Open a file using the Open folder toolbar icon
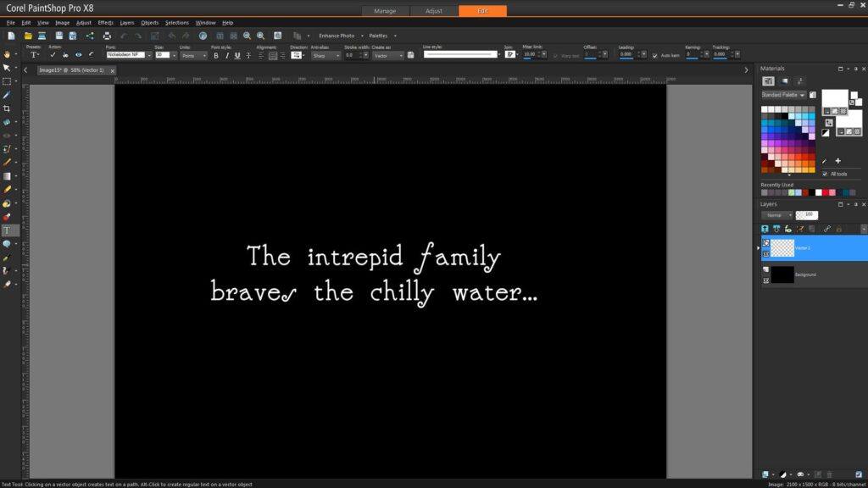The image size is (868, 488). pyautogui.click(x=28, y=36)
